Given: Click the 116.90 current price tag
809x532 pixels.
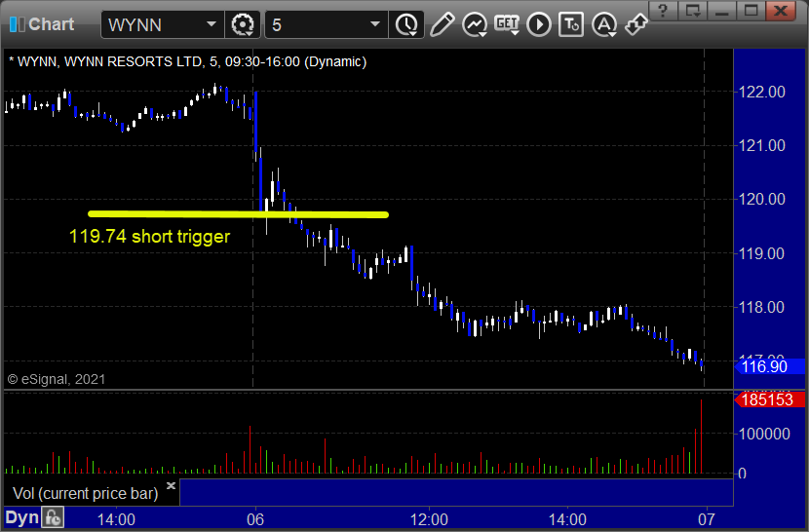Looking at the screenshot, I should coord(769,367).
